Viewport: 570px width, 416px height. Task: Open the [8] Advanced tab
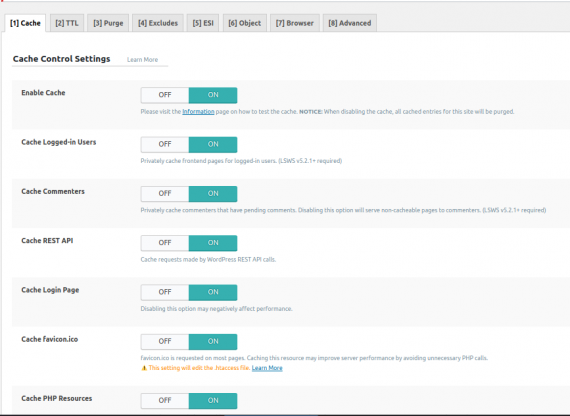click(x=350, y=23)
